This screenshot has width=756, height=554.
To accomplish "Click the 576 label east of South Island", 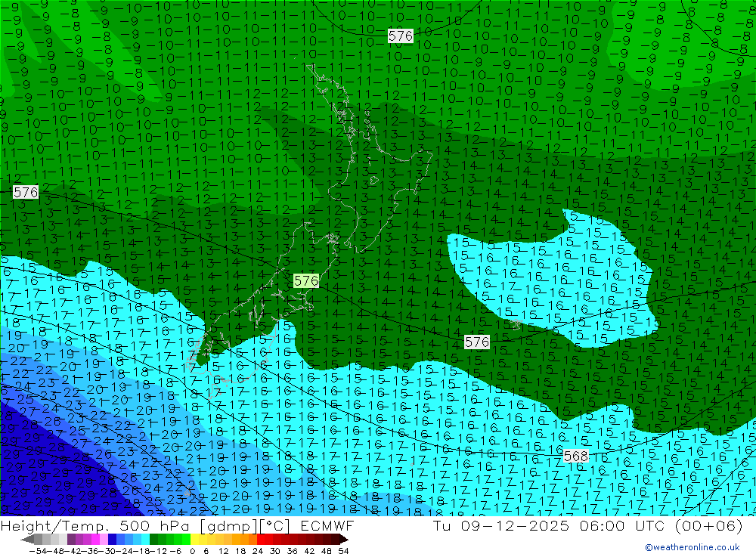I will coord(477,342).
